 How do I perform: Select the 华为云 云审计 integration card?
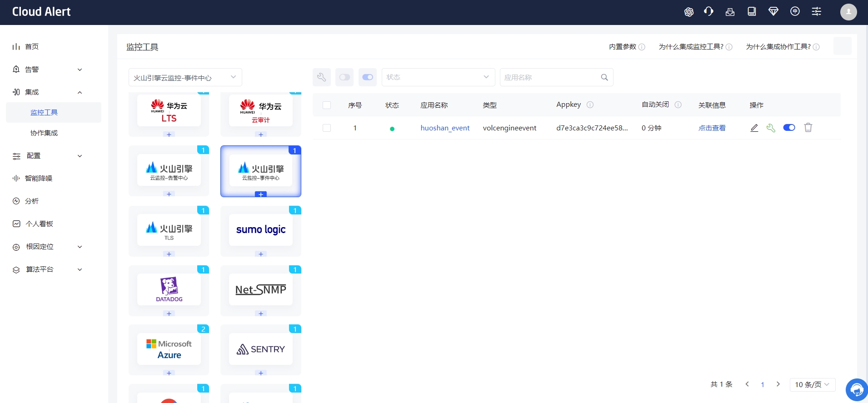click(261, 112)
